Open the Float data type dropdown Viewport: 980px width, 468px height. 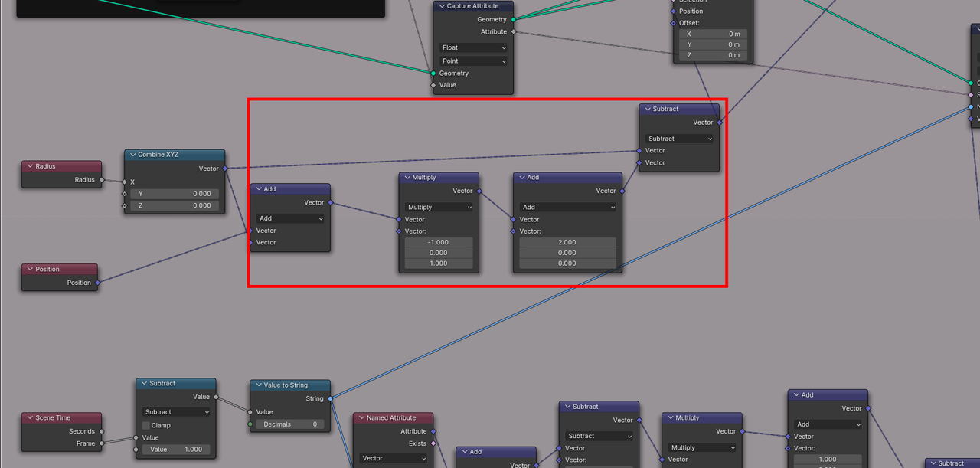click(473, 47)
